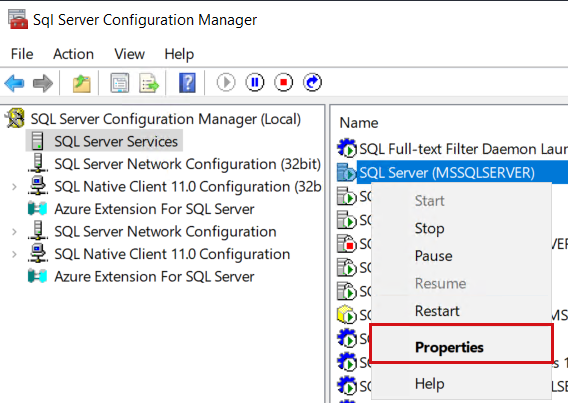The height and width of the screenshot is (403, 568).
Task: Expand SQL Native Client 11.0 Configuration node without 32bit
Action: pos(14,254)
